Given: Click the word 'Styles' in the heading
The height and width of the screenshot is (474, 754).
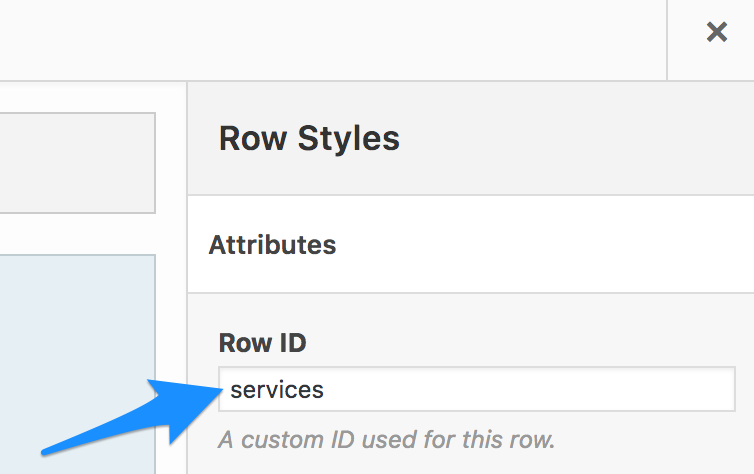Looking at the screenshot, I should [349, 139].
